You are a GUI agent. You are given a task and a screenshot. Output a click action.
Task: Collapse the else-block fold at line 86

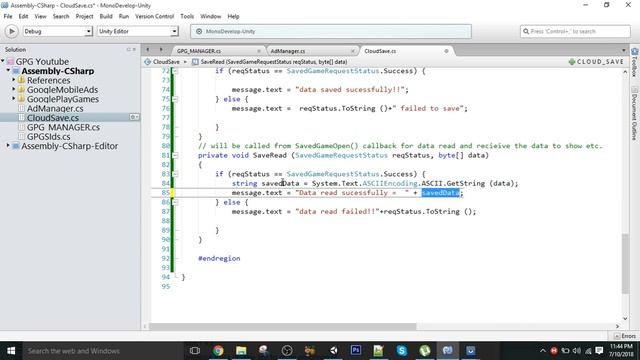pyautogui.click(x=175, y=202)
